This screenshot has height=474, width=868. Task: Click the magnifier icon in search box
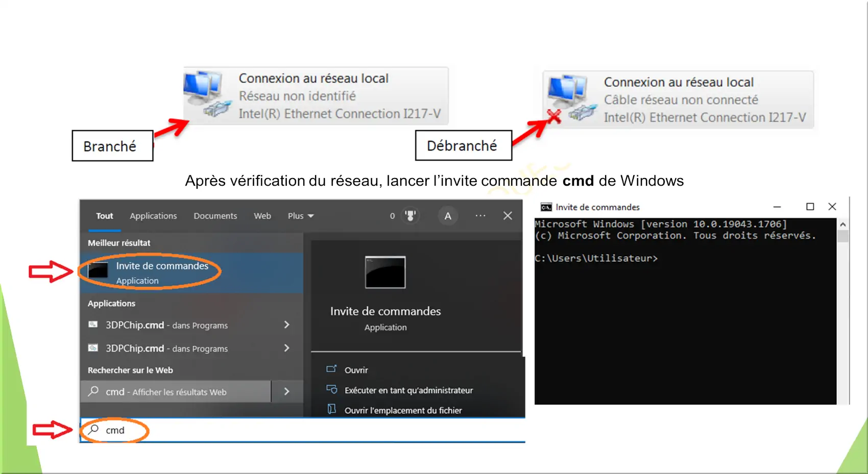coord(93,430)
